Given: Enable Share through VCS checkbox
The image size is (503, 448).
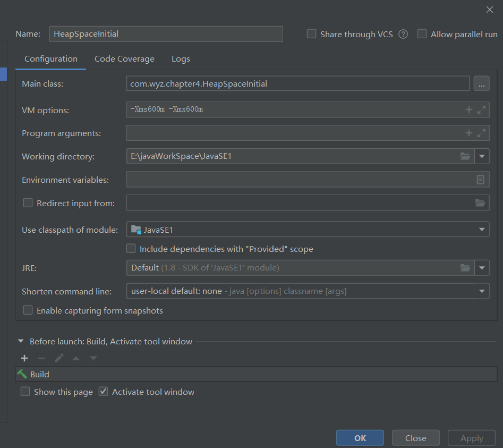Looking at the screenshot, I should (311, 34).
